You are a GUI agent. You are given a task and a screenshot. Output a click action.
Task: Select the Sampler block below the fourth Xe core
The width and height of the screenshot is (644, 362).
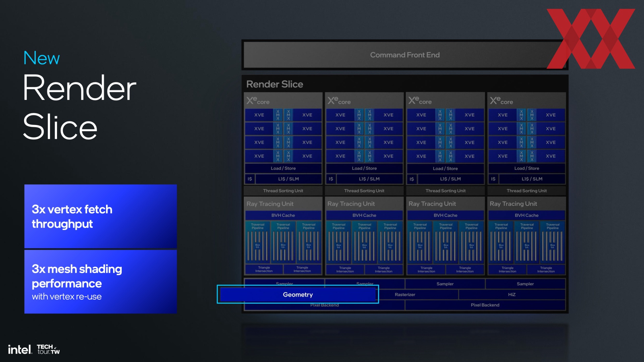click(x=525, y=284)
